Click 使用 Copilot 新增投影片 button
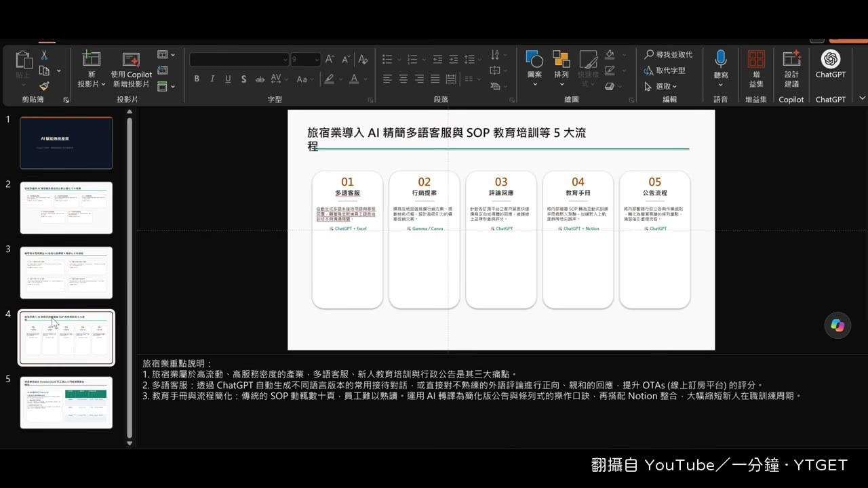 point(132,69)
